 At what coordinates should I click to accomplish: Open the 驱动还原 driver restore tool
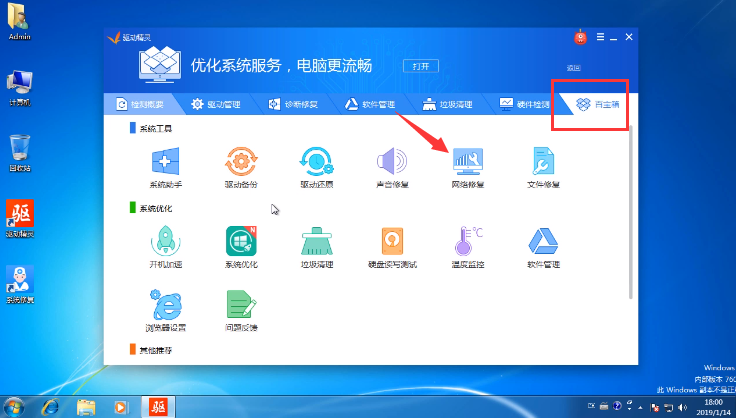pos(316,162)
